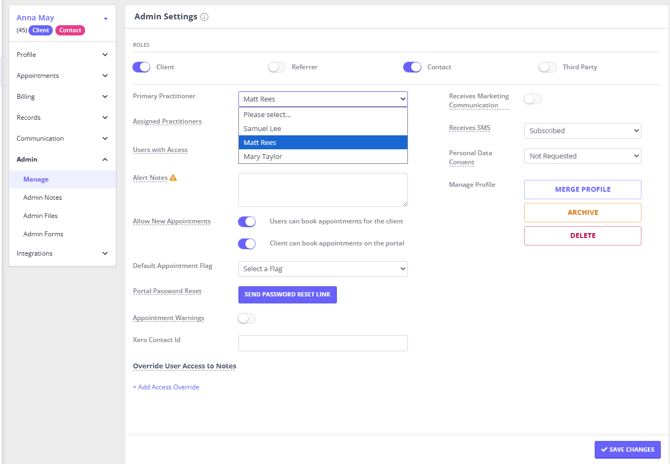The width and height of the screenshot is (670, 464).
Task: Click the Send Password Reset Link button
Action: pos(287,294)
